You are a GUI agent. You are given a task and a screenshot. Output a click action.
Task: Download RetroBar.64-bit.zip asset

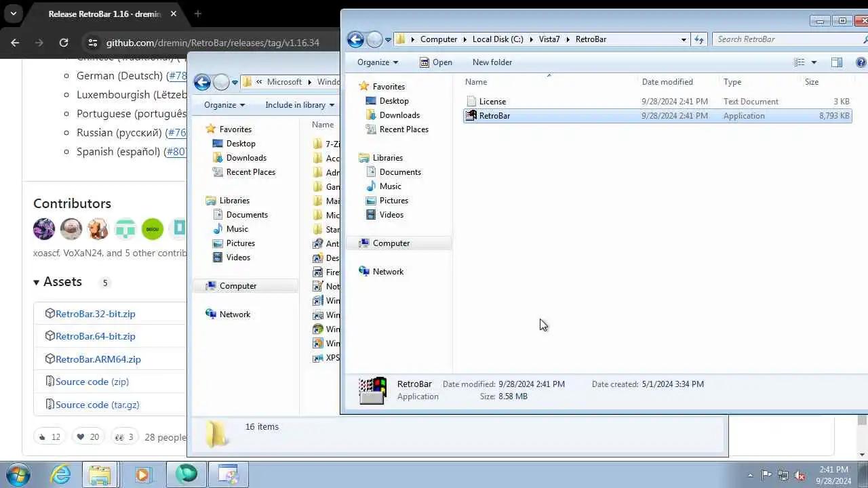coord(96,336)
